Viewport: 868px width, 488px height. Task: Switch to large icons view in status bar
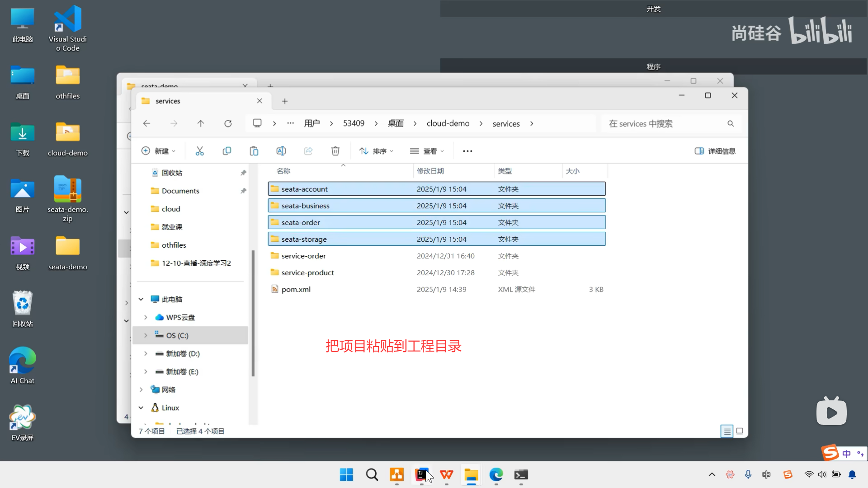pos(740,431)
